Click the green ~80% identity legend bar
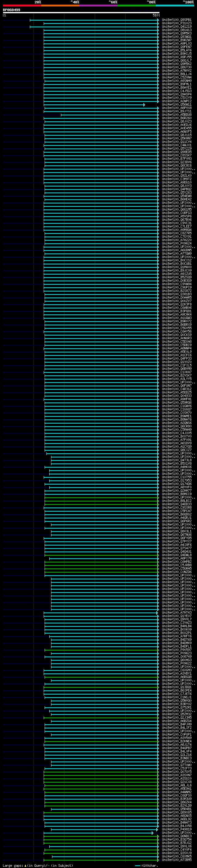The width and height of the screenshot is (197, 868). point(137,6)
